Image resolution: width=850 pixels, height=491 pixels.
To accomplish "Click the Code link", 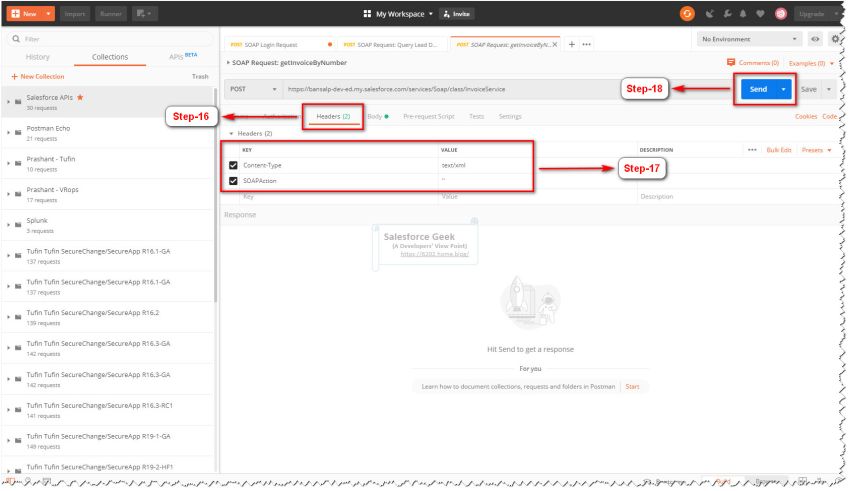I will [830, 117].
